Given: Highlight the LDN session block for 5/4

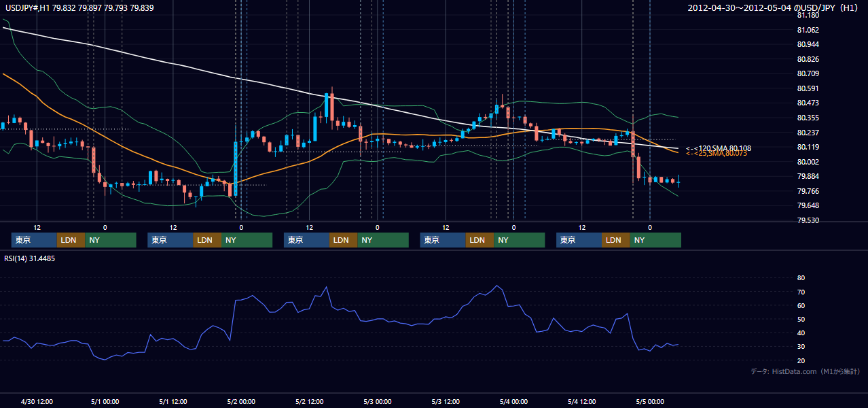Looking at the screenshot, I should (615, 240).
